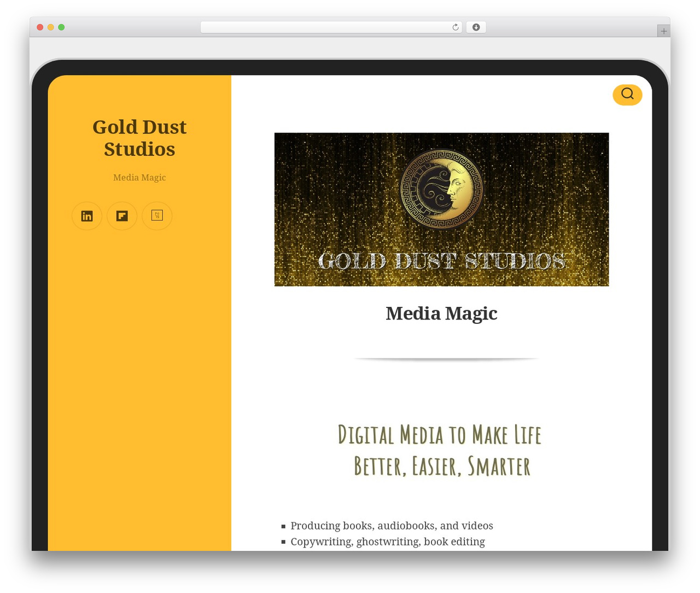This screenshot has height=593, width=700.
Task: Open the LinkedIn social icon link
Action: pos(87,216)
